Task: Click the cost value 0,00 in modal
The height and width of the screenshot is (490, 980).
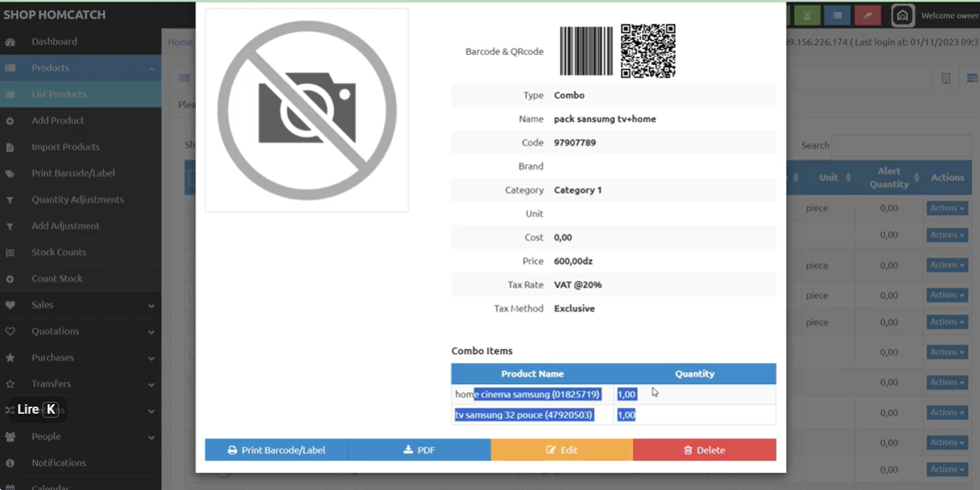Action: [563, 238]
